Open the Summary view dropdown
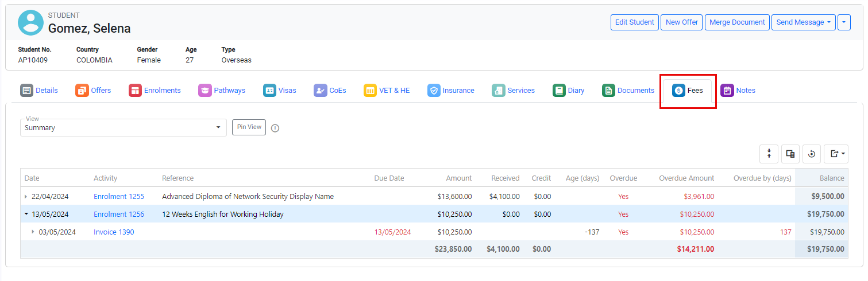The width and height of the screenshot is (868, 281). [x=124, y=128]
